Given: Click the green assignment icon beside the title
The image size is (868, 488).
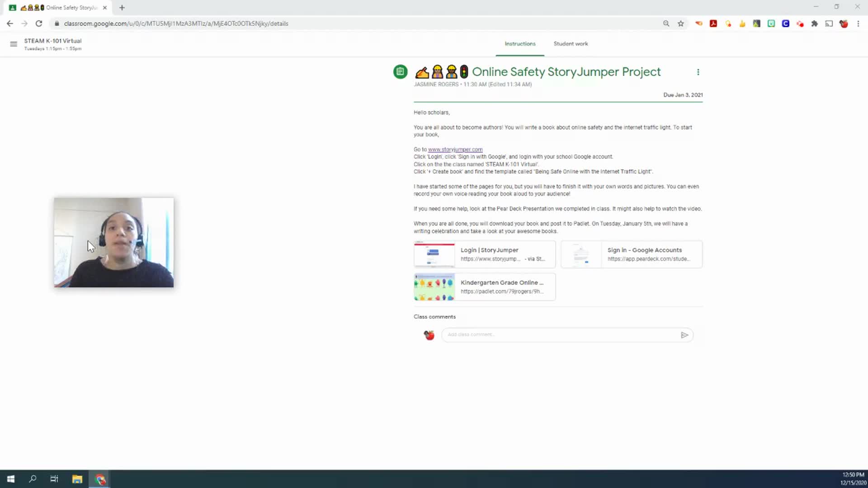Looking at the screenshot, I should 400,71.
